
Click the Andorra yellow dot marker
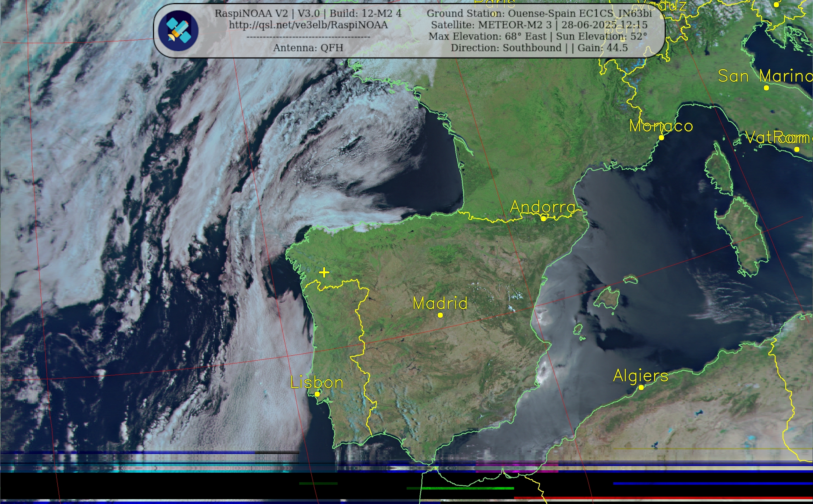tap(543, 218)
